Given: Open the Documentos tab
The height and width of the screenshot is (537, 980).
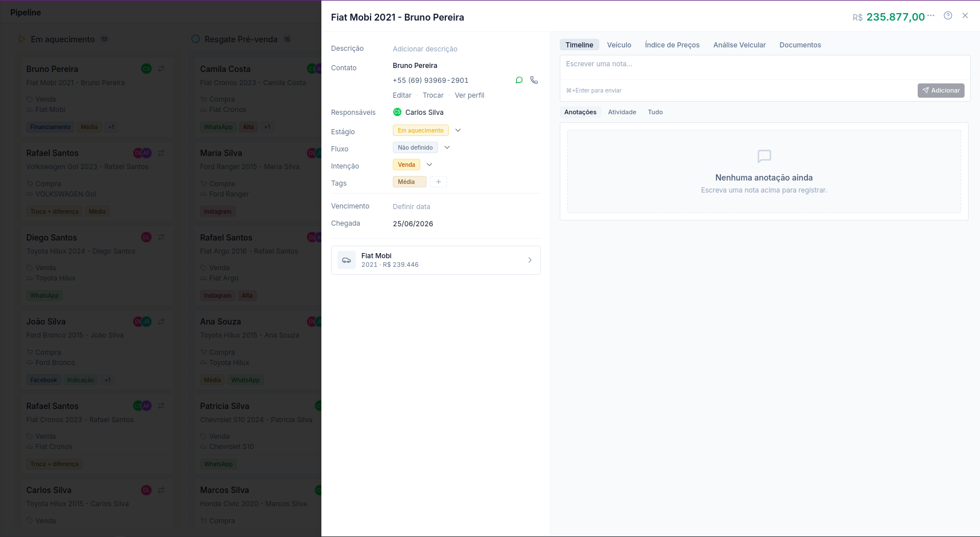Looking at the screenshot, I should pyautogui.click(x=800, y=45).
